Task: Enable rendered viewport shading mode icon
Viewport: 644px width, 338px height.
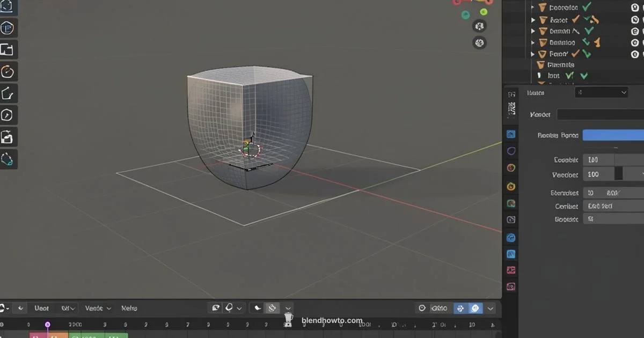Action: (474, 308)
